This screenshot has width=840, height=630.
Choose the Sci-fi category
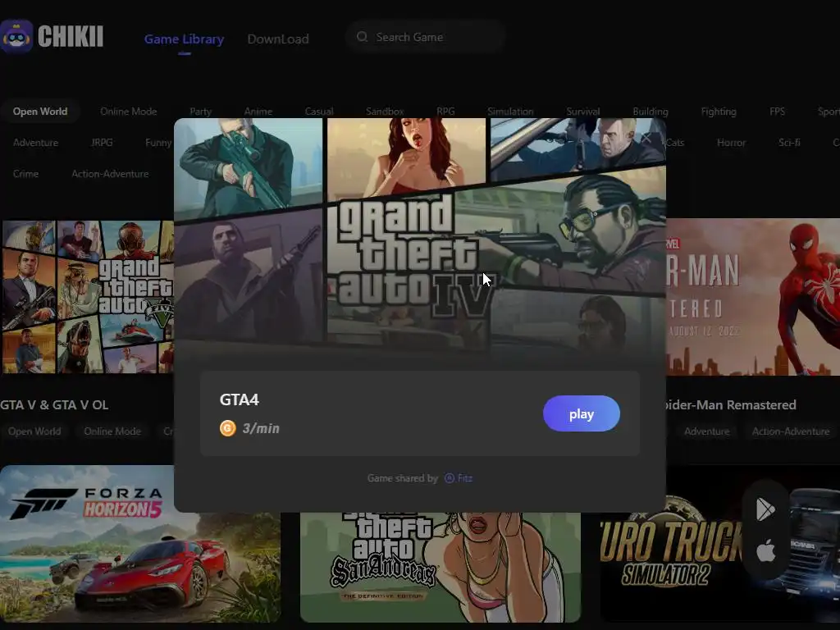point(789,143)
